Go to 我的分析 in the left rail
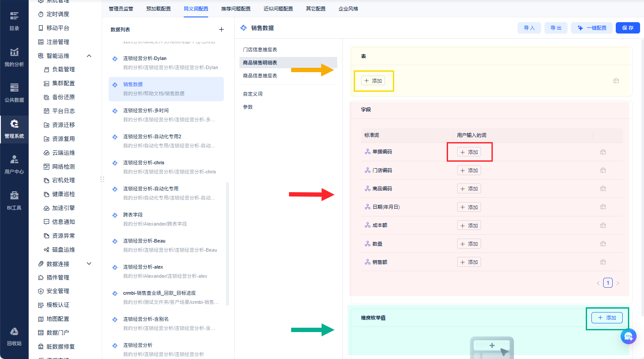The image size is (644, 359). coord(14,57)
